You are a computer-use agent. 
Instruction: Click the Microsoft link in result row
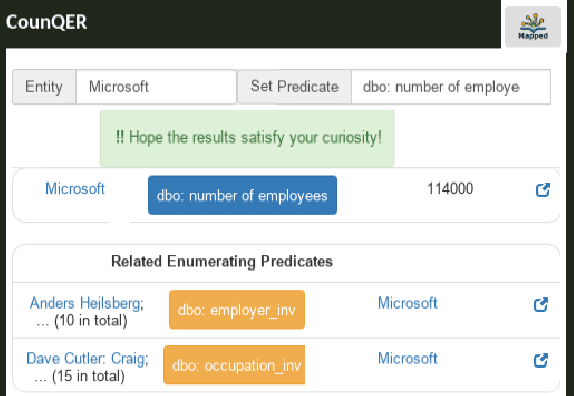(x=75, y=189)
